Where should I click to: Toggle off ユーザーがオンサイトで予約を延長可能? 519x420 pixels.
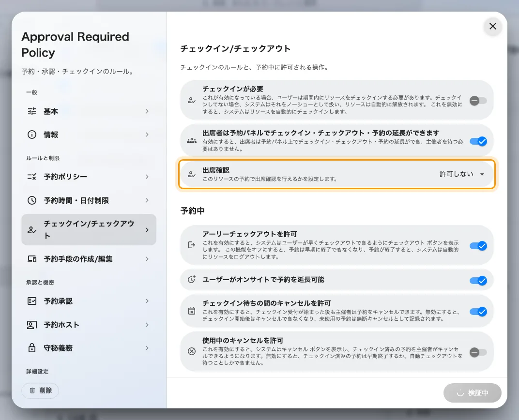478,281
